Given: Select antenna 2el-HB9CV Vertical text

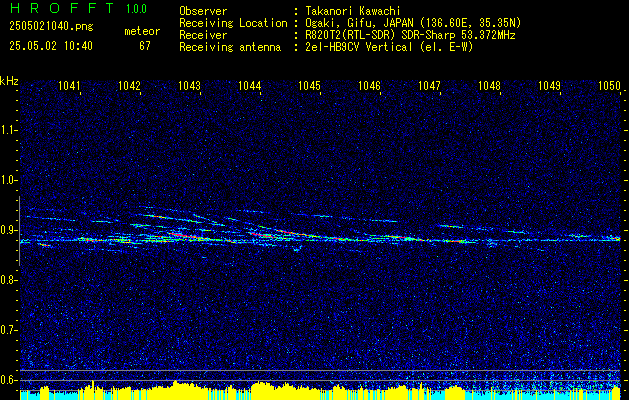Looking at the screenshot, I should 389,47.
